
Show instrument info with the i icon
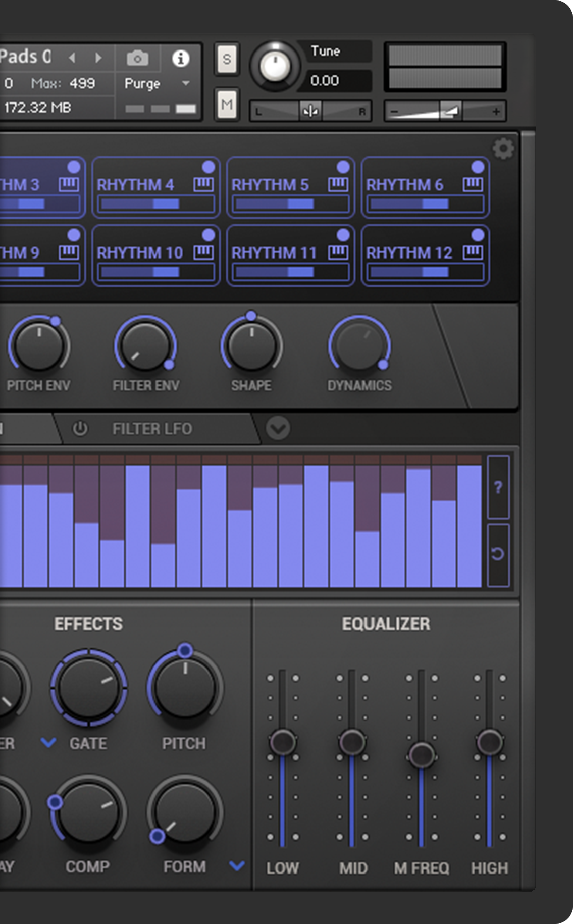[180, 58]
